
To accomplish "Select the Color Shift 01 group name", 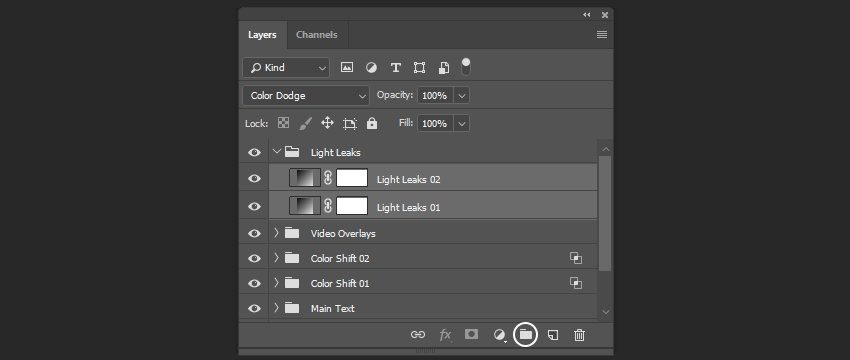I will [340, 284].
